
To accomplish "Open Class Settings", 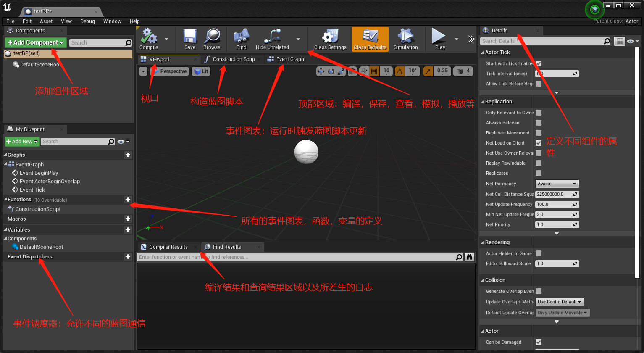I will pos(330,39).
